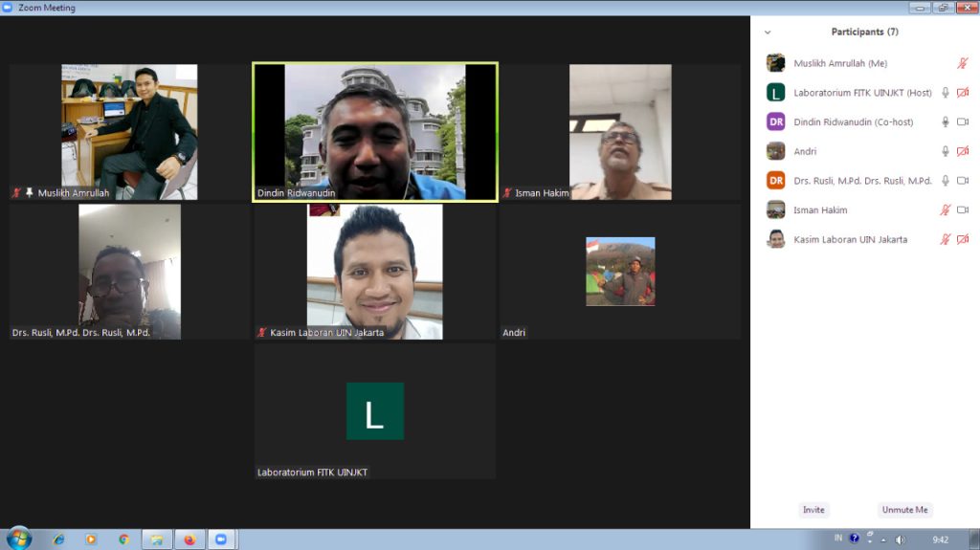The height and width of the screenshot is (550, 980).
Task: Click Muslikh Amrullah's muted microphone icon in participants list
Action: point(963,64)
